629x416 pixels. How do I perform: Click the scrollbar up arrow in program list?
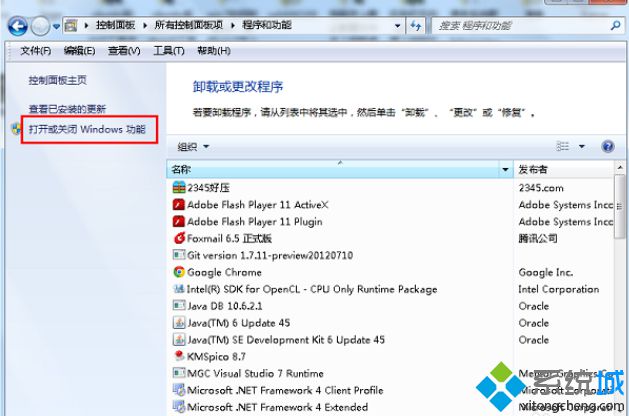[620, 167]
